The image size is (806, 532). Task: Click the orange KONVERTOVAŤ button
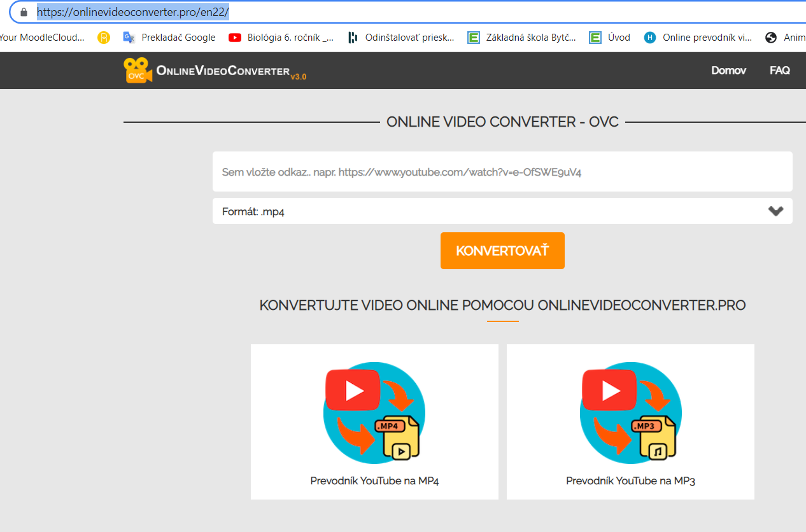tap(502, 251)
